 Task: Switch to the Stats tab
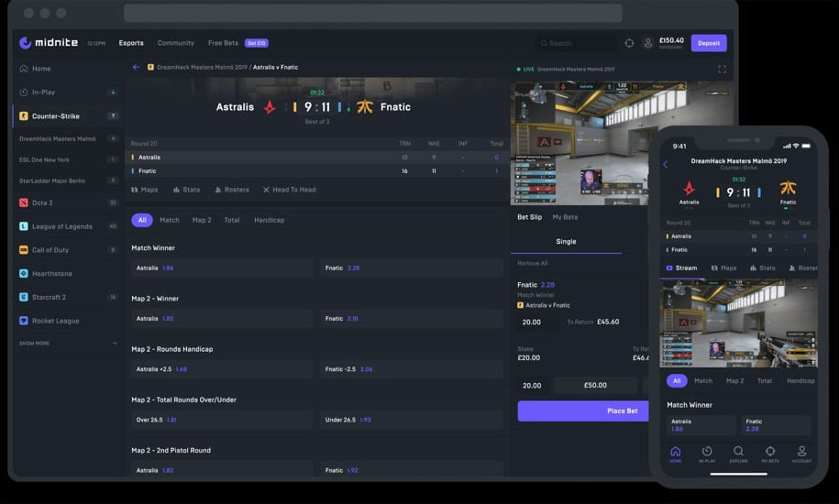point(186,190)
